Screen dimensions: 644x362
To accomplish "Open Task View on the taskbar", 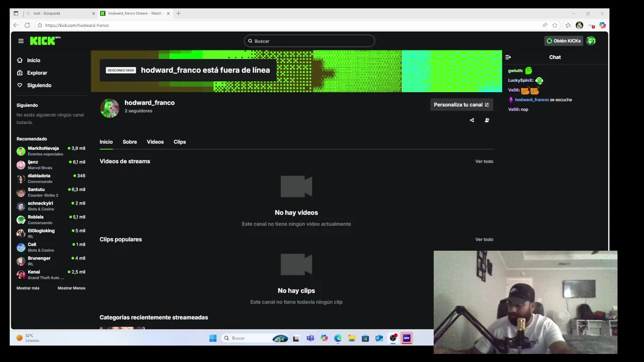I will click(x=296, y=338).
